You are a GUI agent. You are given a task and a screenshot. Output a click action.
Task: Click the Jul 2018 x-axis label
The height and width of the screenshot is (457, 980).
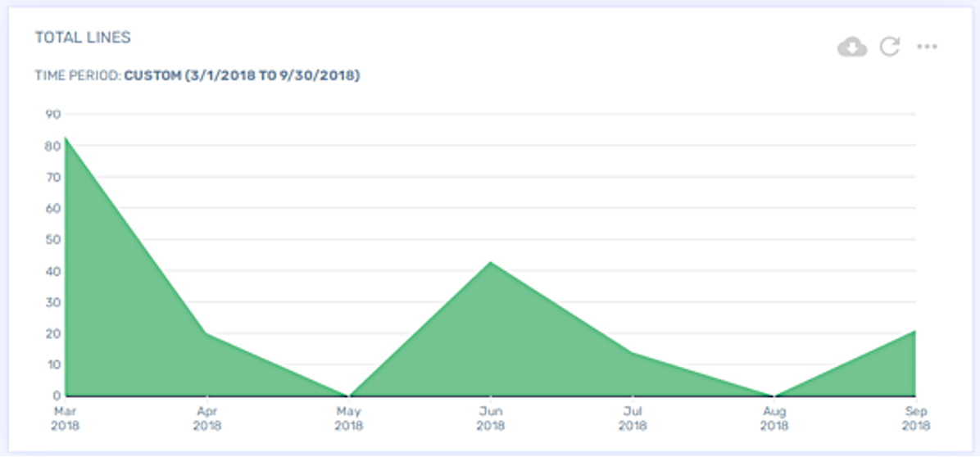click(632, 418)
